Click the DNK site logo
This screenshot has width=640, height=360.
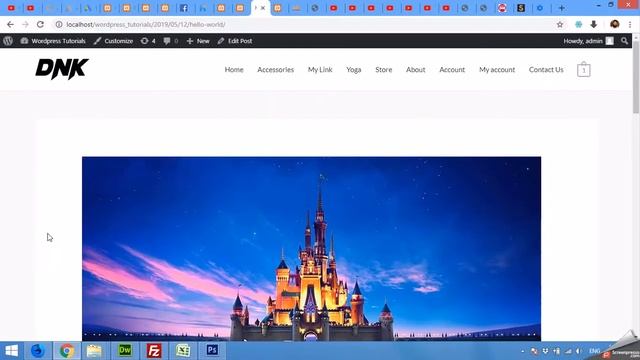[62, 69]
